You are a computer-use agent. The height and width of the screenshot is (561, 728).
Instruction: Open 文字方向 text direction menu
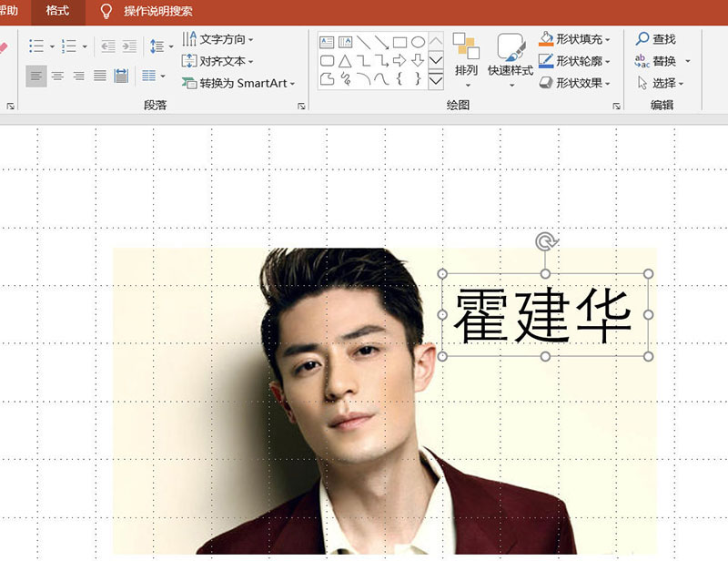[217, 39]
